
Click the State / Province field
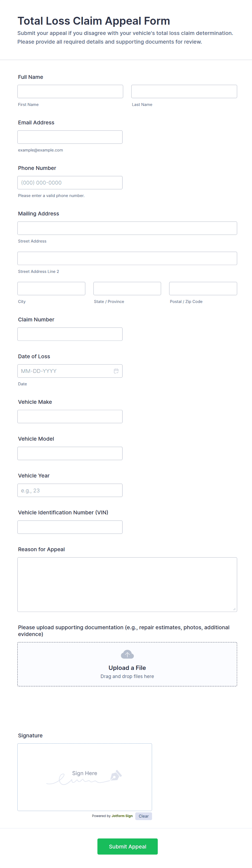(x=127, y=288)
